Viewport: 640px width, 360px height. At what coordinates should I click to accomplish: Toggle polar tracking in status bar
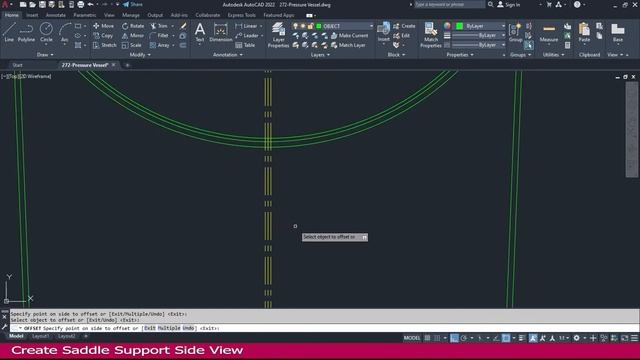464,338
